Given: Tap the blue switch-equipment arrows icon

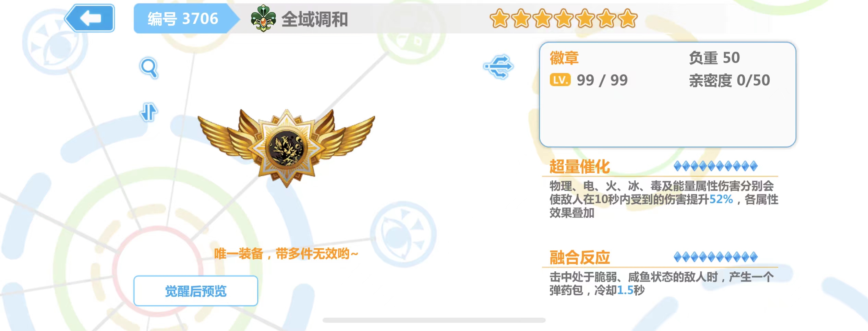Looking at the screenshot, I should 498,67.
